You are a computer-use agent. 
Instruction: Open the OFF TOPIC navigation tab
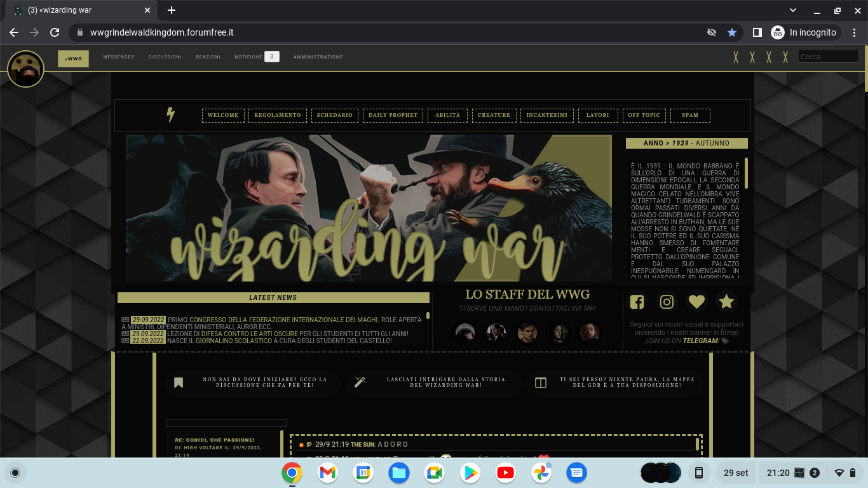(x=644, y=115)
